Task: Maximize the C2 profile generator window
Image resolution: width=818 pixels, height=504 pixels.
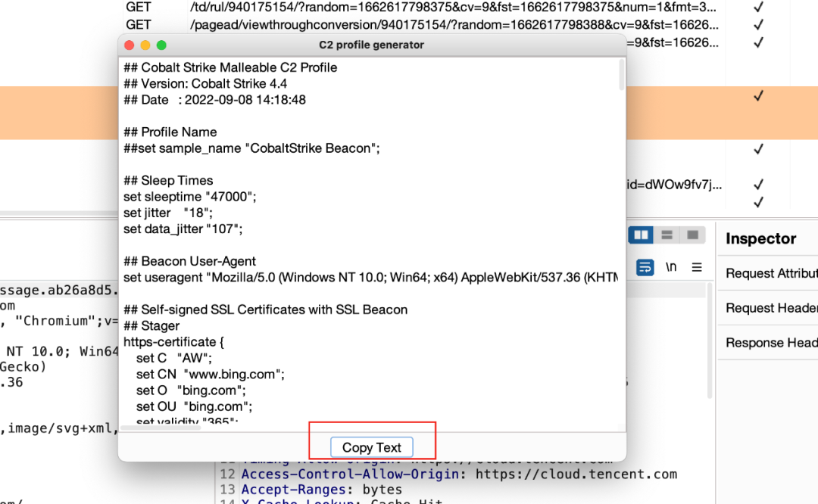Action: pos(162,45)
